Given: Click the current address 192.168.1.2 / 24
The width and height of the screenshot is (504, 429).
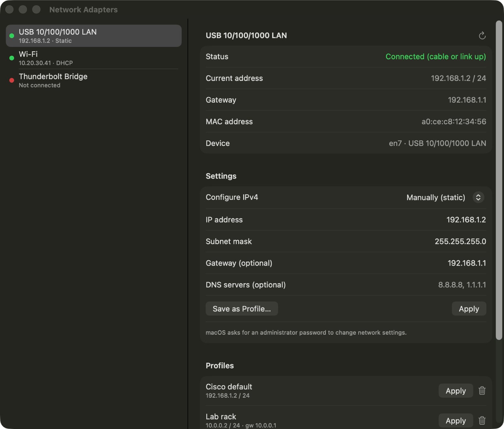Looking at the screenshot, I should [458, 78].
